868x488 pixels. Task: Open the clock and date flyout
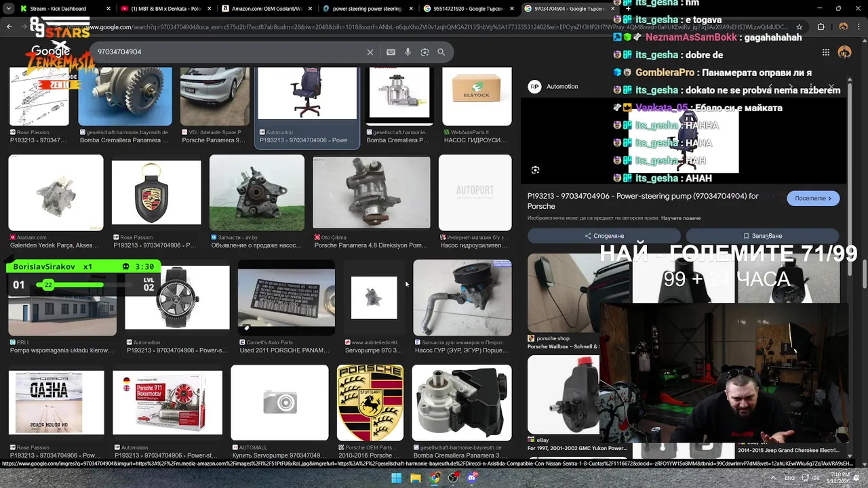pyautogui.click(x=838, y=478)
